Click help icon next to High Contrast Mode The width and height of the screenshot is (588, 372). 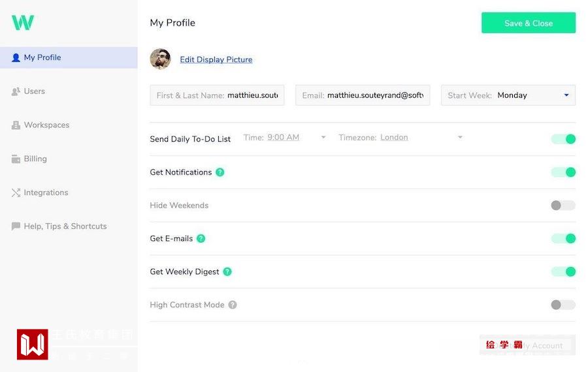point(233,305)
